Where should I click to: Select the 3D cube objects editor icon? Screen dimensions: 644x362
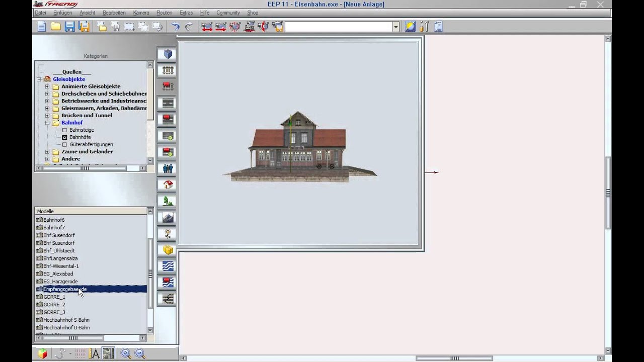pos(168,54)
